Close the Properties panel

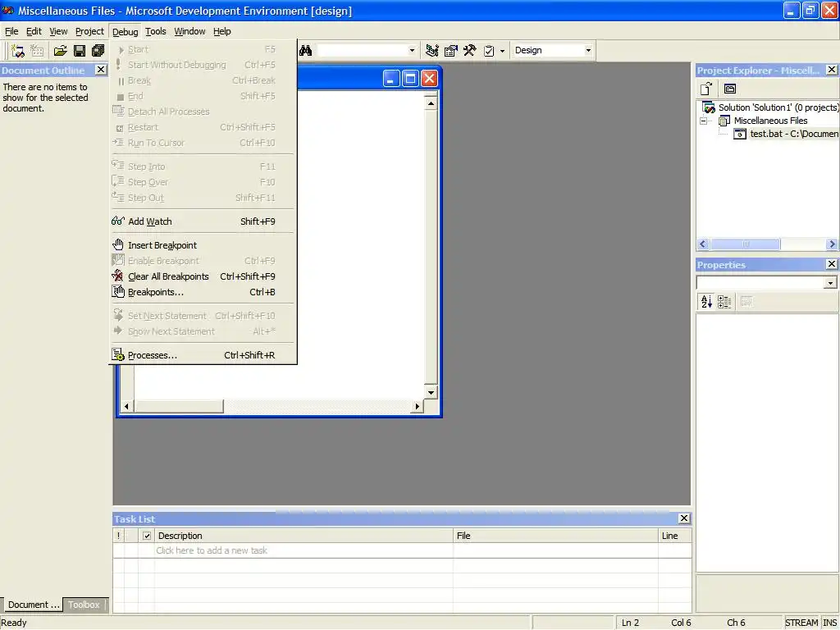point(832,264)
